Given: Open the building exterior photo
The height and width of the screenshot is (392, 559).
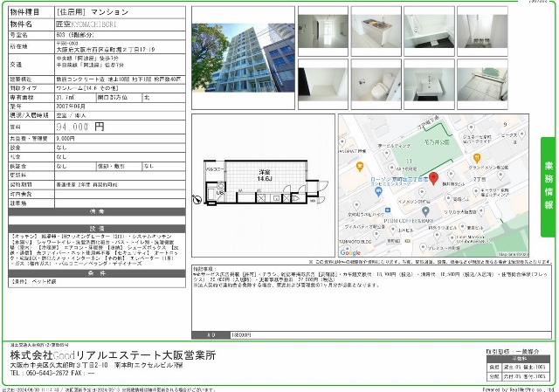Looking at the screenshot, I should 243,58.
